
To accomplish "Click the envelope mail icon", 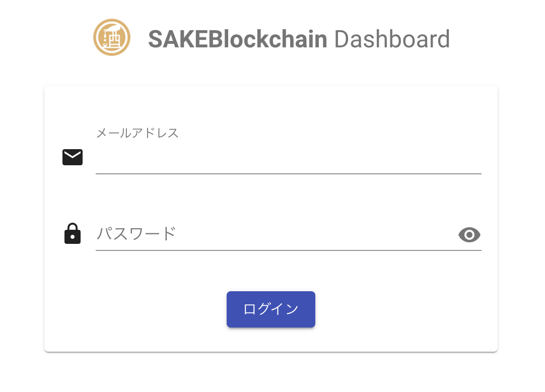I will (x=73, y=157).
